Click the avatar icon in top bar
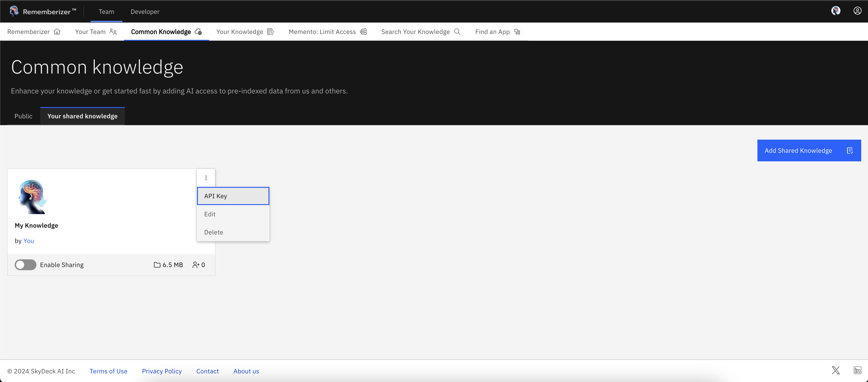 pyautogui.click(x=836, y=11)
